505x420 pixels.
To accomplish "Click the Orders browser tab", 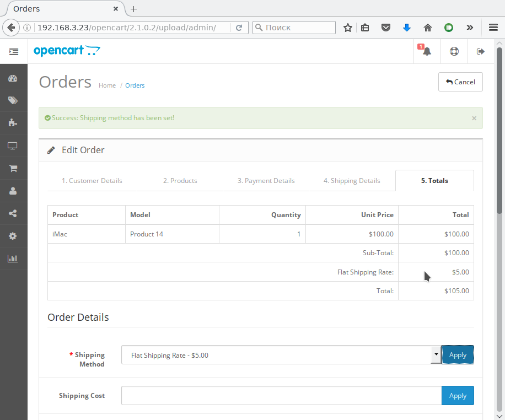I will point(63,9).
